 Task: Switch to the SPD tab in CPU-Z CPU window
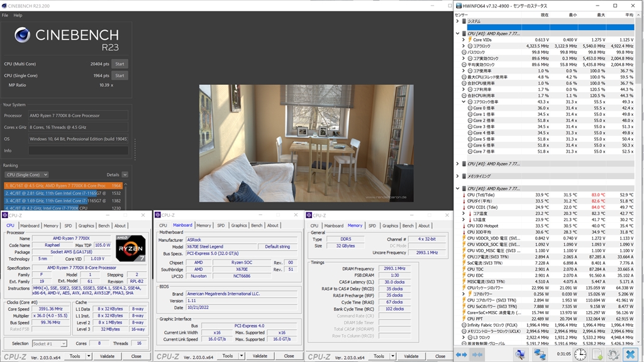coord(68,226)
